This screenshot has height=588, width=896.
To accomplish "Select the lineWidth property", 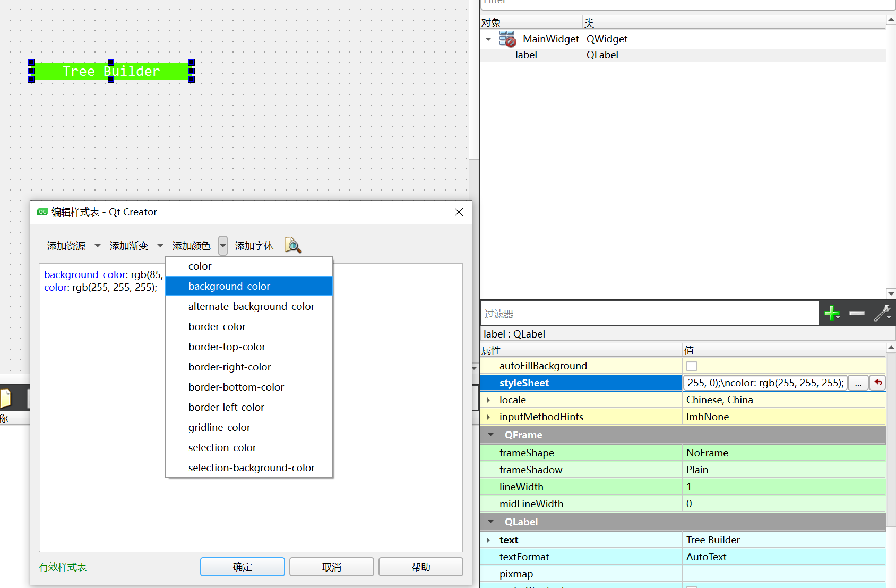I will point(581,487).
